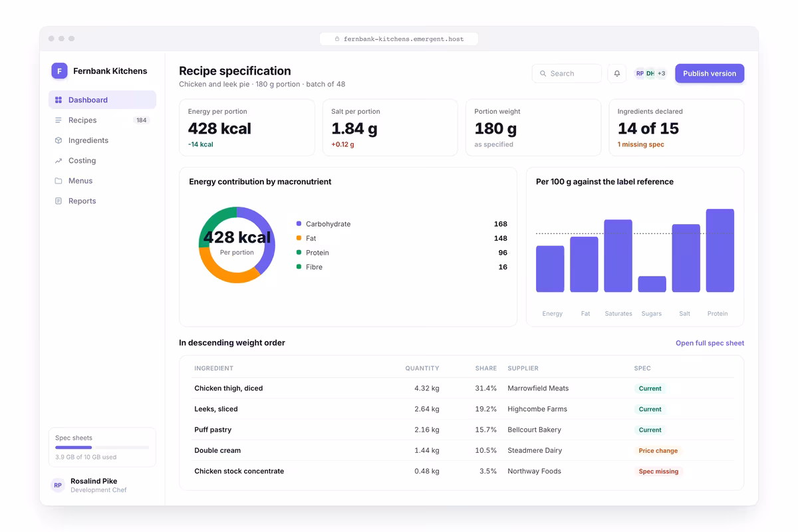Select the Ingredients declared card
Viewport: 798px width, 532px height.
pos(676,128)
